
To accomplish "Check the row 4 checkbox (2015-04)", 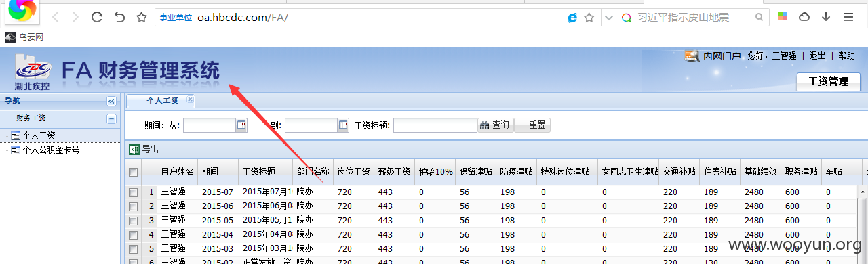I will coord(134,234).
